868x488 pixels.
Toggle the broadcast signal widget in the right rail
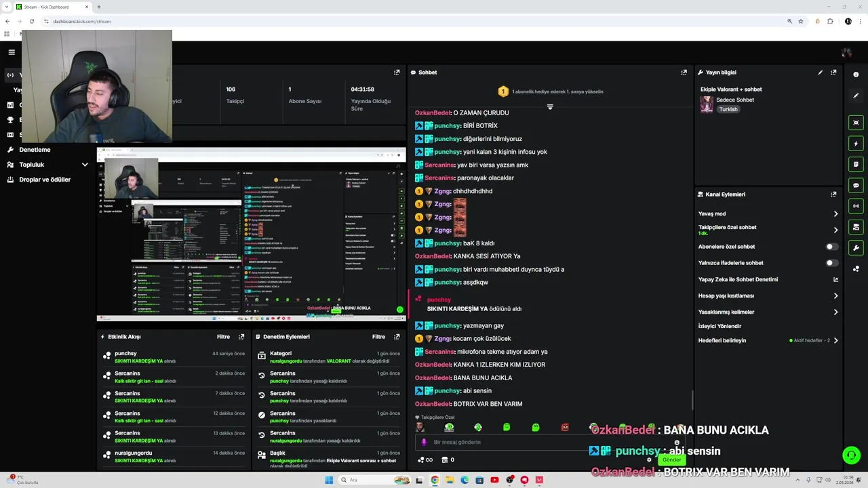pos(856,206)
